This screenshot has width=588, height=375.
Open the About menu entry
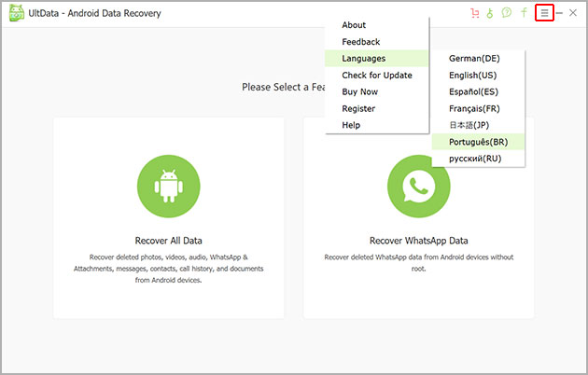pyautogui.click(x=376, y=25)
